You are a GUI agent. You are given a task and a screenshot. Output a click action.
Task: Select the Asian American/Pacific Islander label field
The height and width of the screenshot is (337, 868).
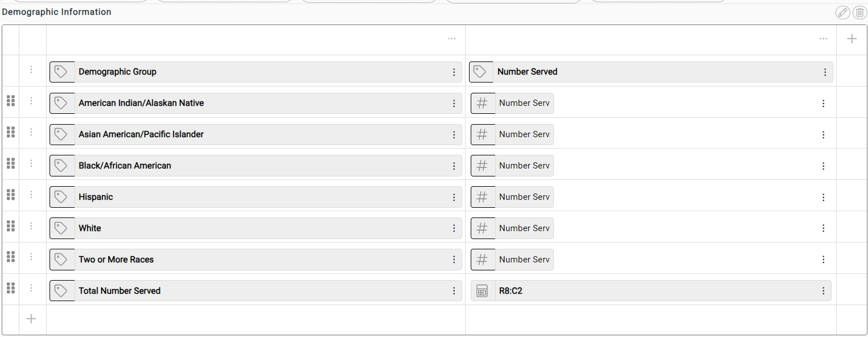(256, 134)
